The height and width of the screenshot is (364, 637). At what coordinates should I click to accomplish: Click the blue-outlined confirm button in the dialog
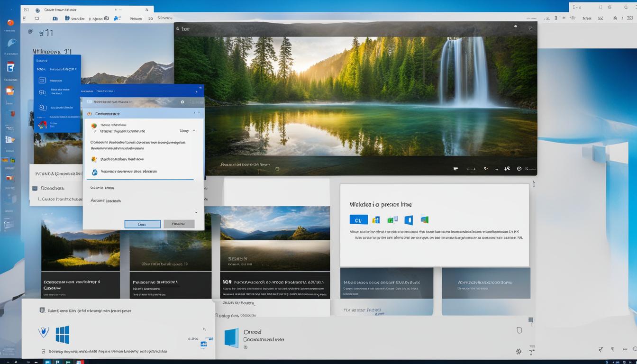[x=143, y=224]
